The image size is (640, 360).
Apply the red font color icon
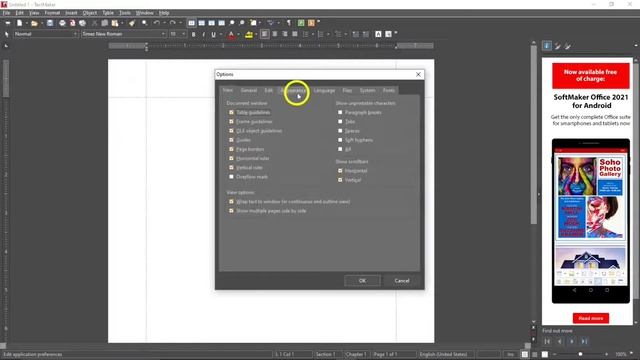click(231, 34)
